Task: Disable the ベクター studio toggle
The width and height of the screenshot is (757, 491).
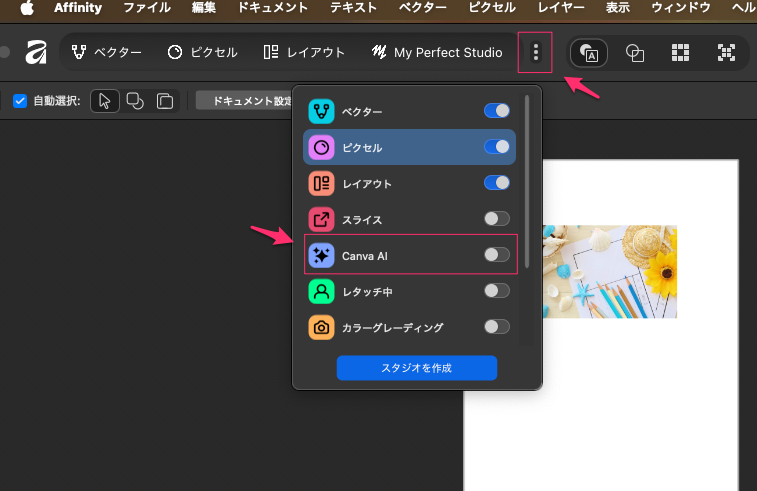Action: point(496,111)
